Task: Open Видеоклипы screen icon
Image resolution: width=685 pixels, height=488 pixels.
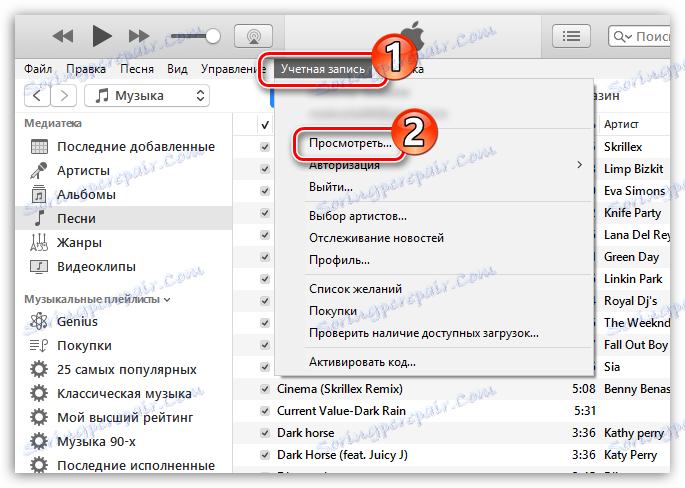Action: 39,266
